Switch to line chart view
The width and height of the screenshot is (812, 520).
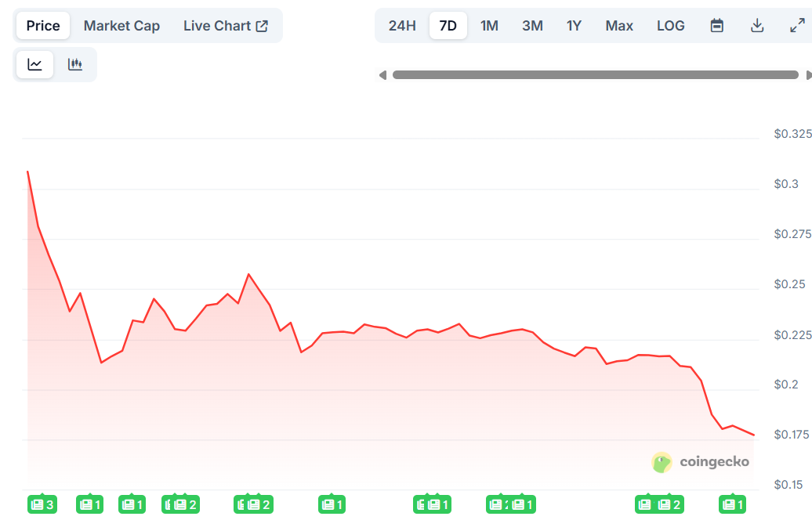(x=34, y=65)
